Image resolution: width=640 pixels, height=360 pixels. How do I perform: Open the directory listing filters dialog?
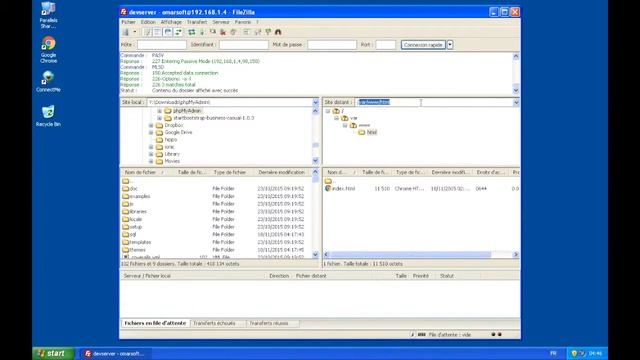(x=247, y=32)
